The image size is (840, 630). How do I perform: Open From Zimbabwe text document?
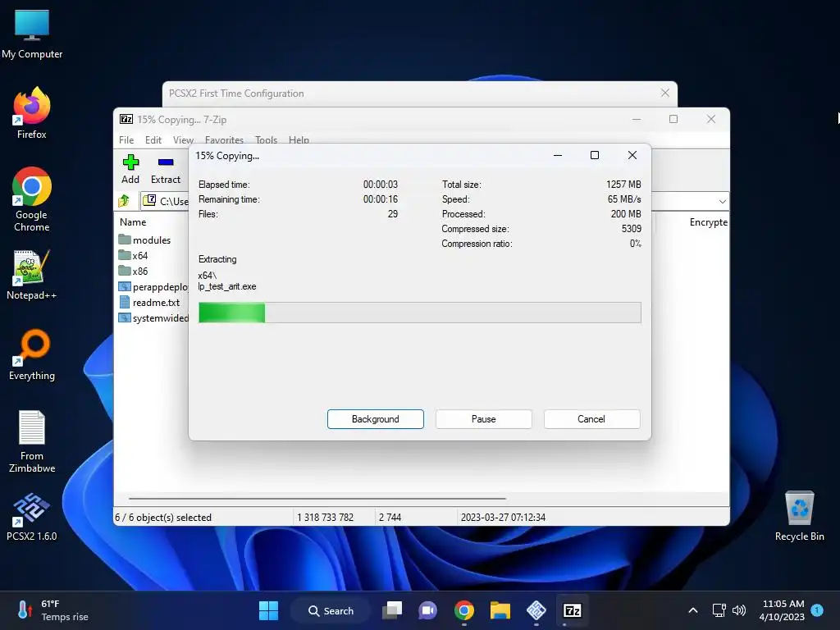(32, 441)
